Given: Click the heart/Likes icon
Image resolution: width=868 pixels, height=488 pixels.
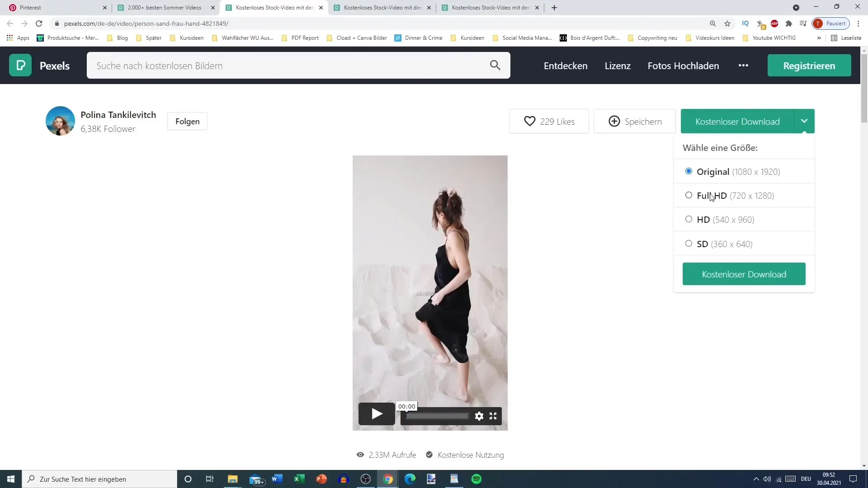Looking at the screenshot, I should pyautogui.click(x=529, y=121).
